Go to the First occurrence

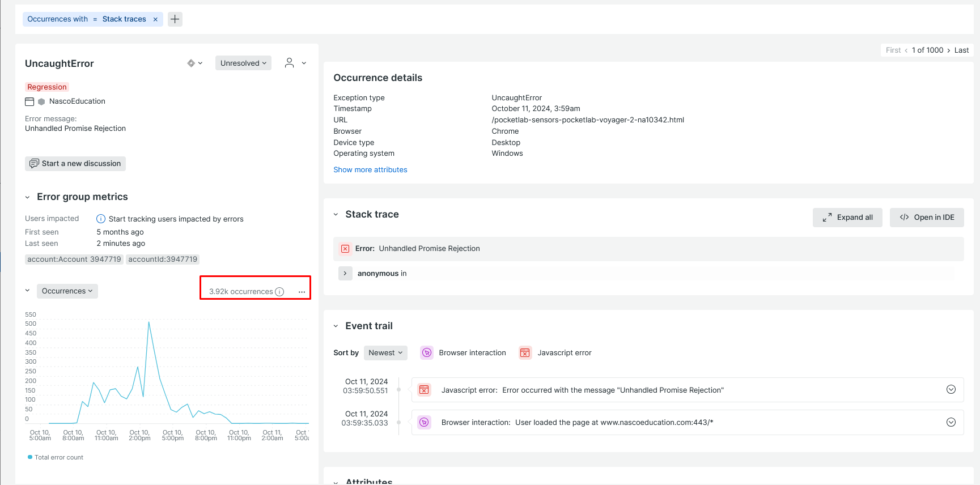click(x=893, y=50)
